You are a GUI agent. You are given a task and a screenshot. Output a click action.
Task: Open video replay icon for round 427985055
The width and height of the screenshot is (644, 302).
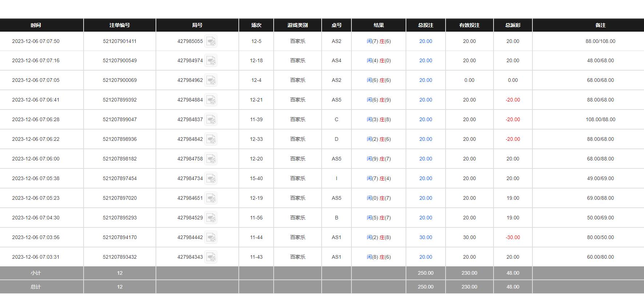211,41
